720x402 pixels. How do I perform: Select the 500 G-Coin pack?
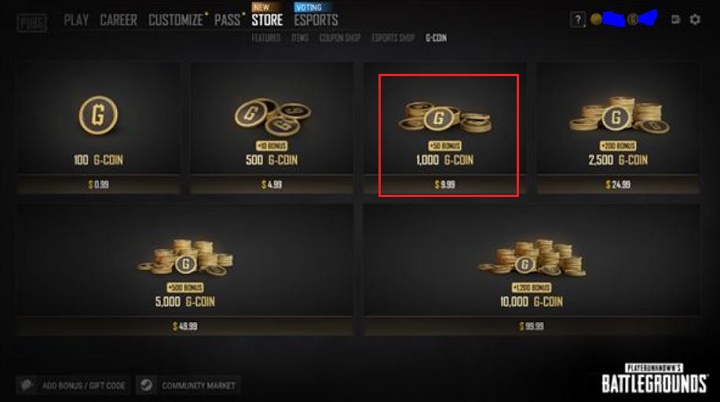pyautogui.click(x=272, y=128)
